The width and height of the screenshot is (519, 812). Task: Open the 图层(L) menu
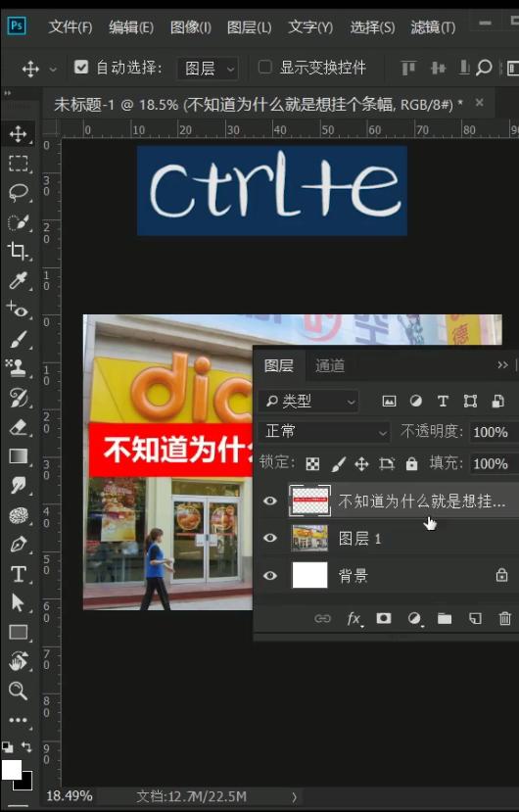pos(249,26)
